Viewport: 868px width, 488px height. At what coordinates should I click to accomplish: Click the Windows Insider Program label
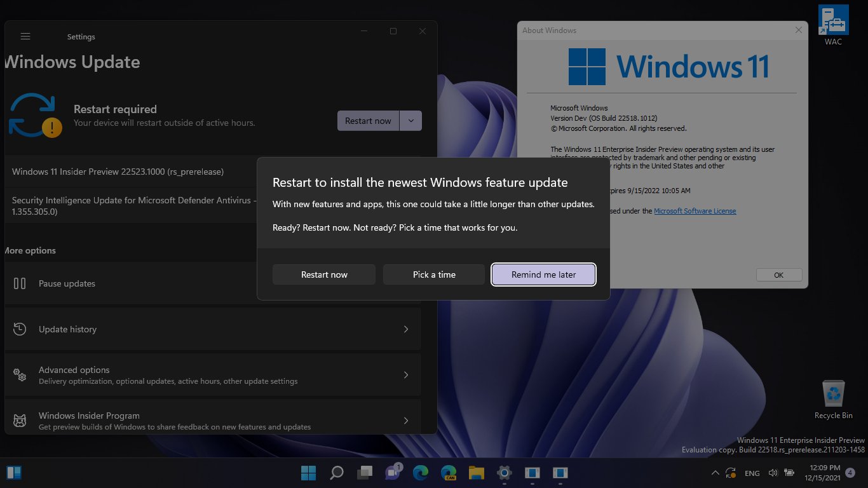pos(89,416)
